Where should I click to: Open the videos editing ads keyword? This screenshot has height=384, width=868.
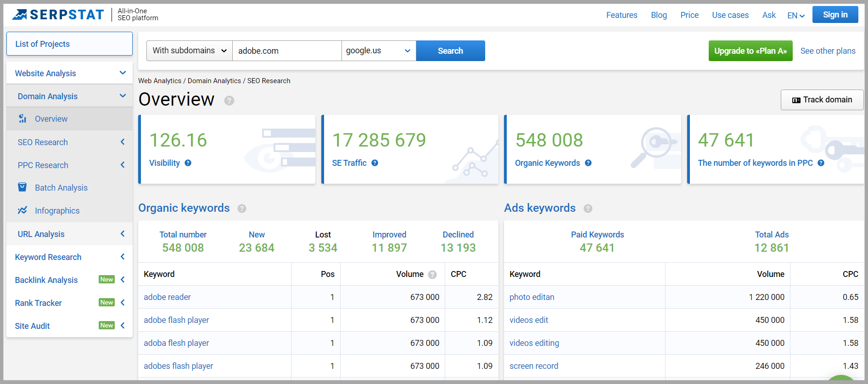click(534, 343)
